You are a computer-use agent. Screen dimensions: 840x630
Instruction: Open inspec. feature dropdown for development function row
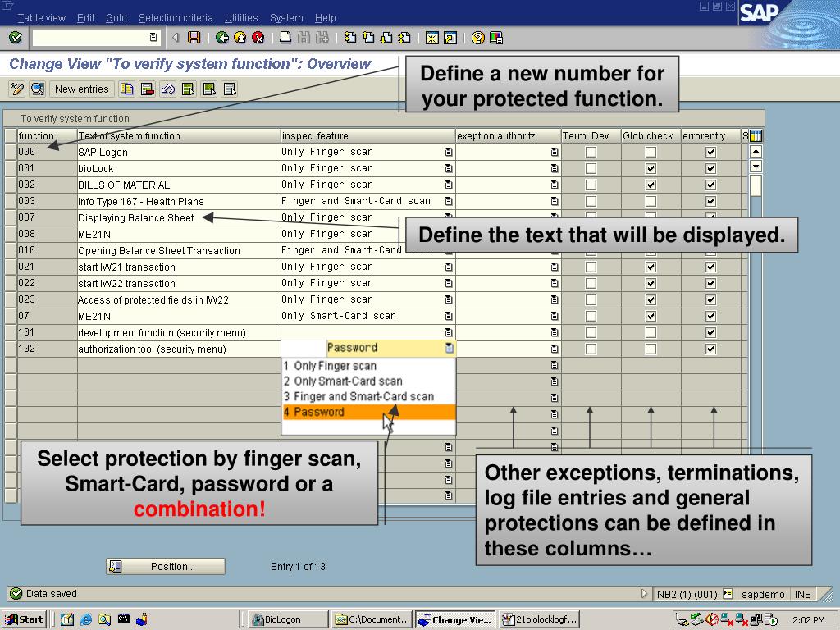[x=449, y=333]
